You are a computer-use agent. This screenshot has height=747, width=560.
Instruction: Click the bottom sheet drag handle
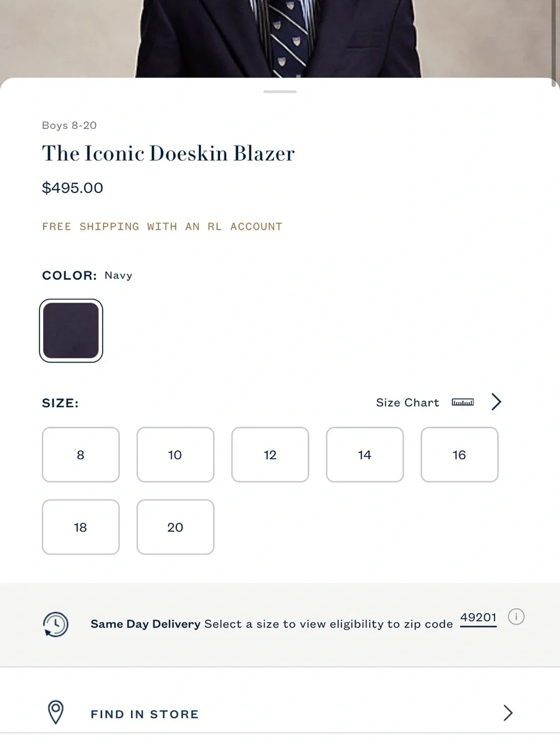[x=280, y=91]
